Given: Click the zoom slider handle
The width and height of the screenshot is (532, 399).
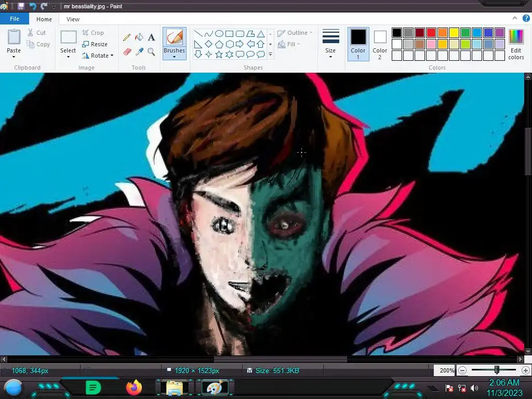Looking at the screenshot, I should point(497,370).
